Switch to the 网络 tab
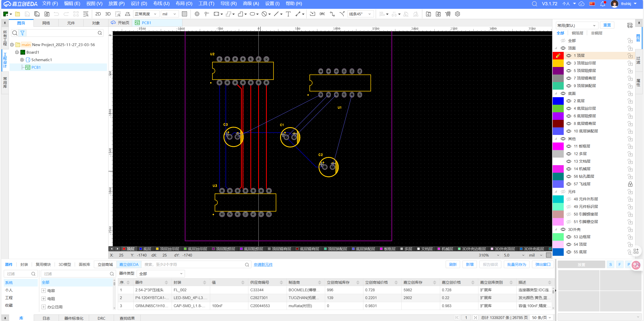644x321 pixels. pyautogui.click(x=46, y=23)
